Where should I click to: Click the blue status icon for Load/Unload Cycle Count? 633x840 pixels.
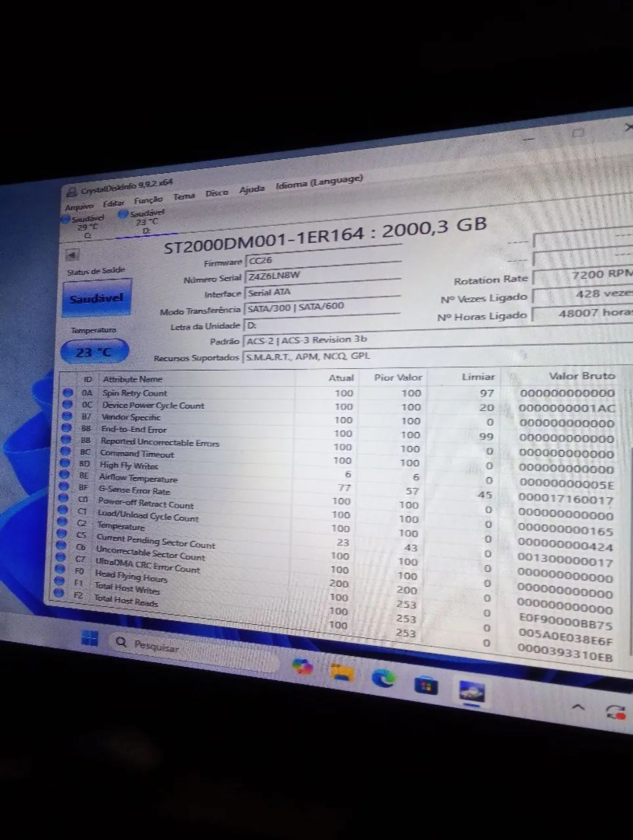(62, 510)
